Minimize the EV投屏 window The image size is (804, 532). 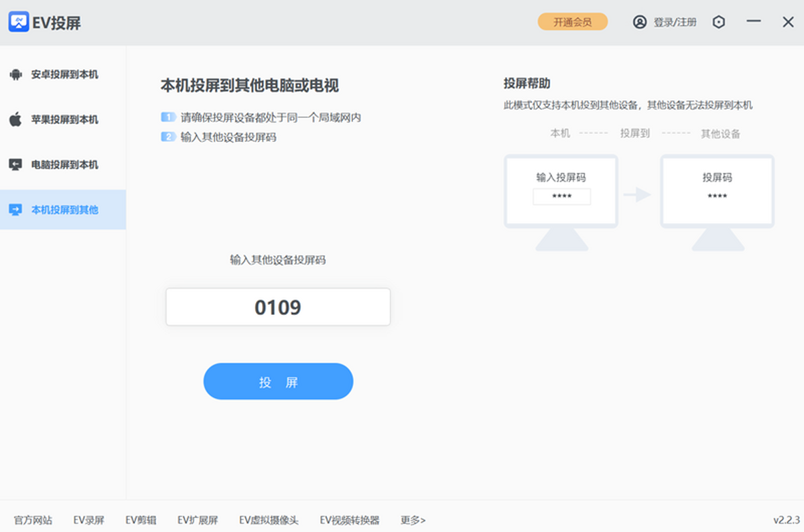click(754, 21)
